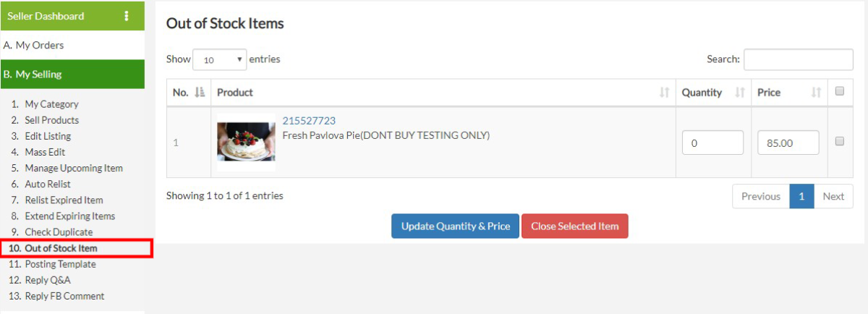Sort by Product column arrows icon

tap(665, 93)
